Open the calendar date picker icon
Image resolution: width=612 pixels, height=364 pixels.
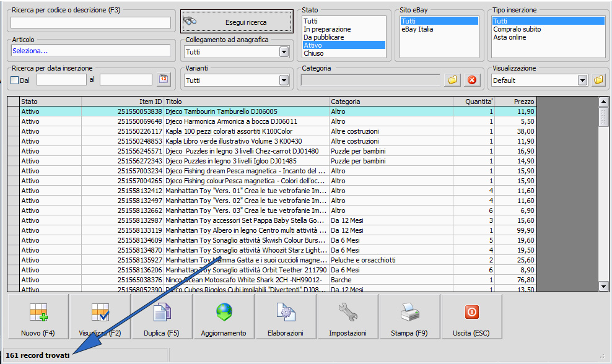[x=164, y=80]
